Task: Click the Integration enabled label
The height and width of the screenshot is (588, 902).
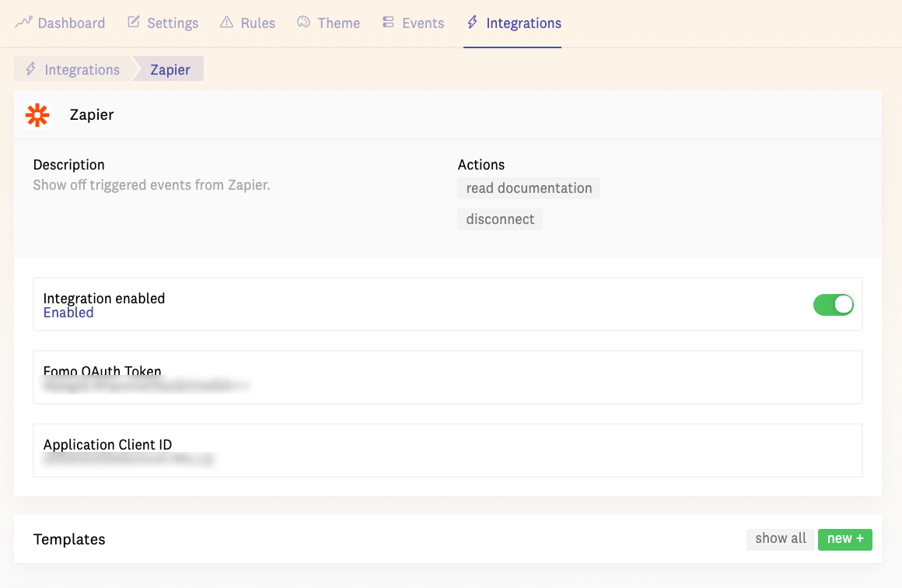Action: coord(104,298)
